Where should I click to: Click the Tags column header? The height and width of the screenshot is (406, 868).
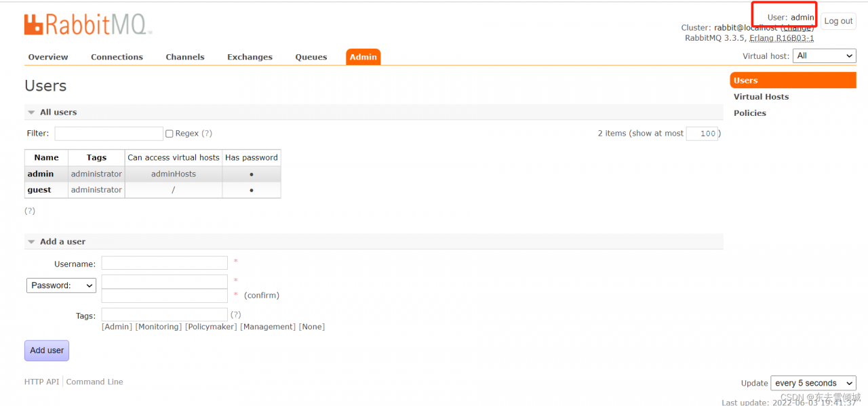pos(96,157)
